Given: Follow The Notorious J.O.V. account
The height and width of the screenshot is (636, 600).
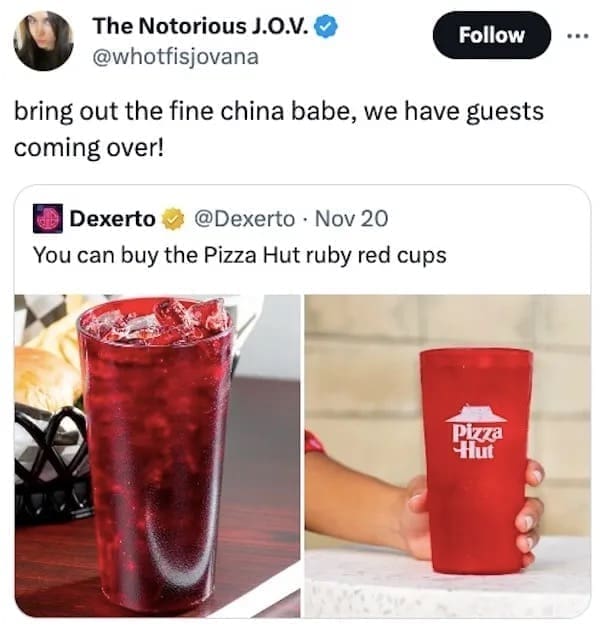Looking at the screenshot, I should coord(491,35).
